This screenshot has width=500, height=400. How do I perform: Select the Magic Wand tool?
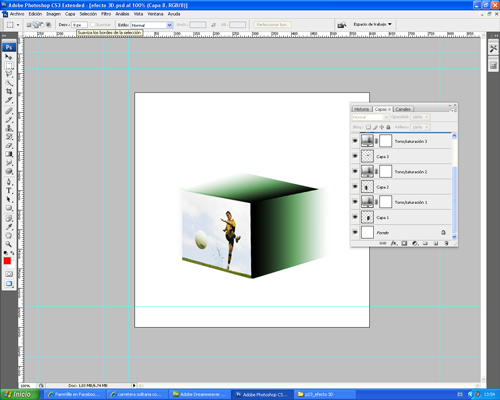pos(9,83)
